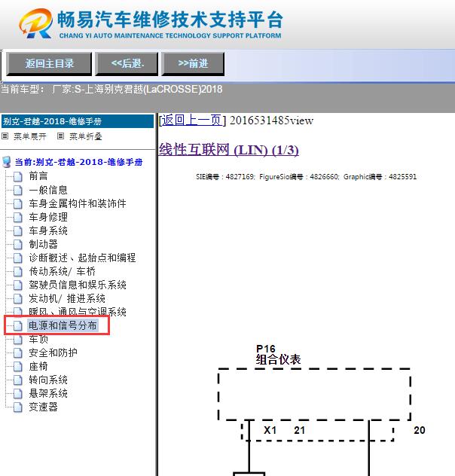Click page icon beside 车身金属构件和装饰件
The width and height of the screenshot is (455, 476).
(17, 203)
